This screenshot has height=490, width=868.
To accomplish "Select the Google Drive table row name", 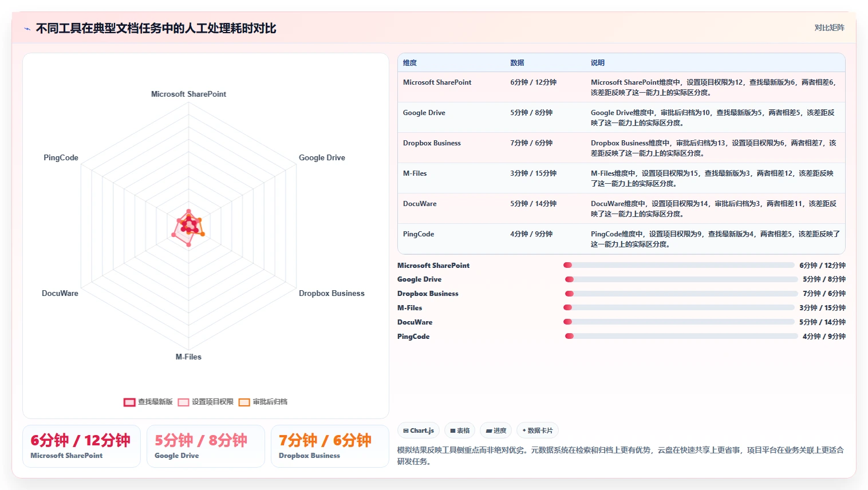I will [424, 113].
